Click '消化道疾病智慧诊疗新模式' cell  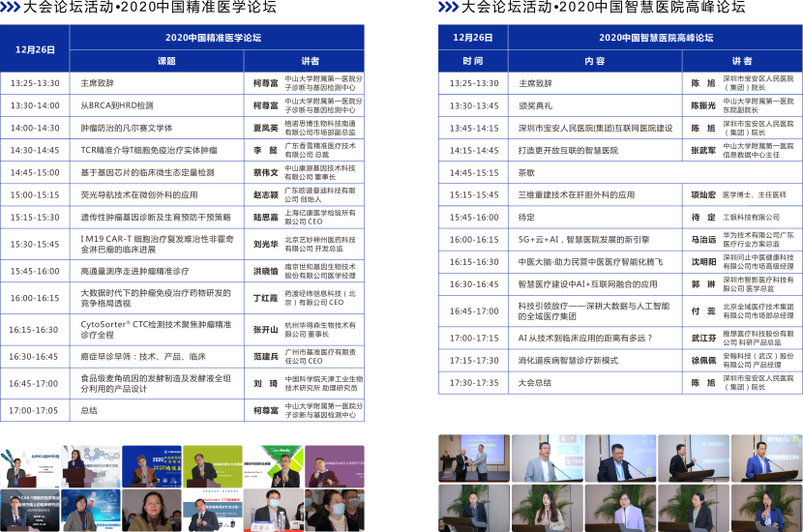tap(595, 361)
